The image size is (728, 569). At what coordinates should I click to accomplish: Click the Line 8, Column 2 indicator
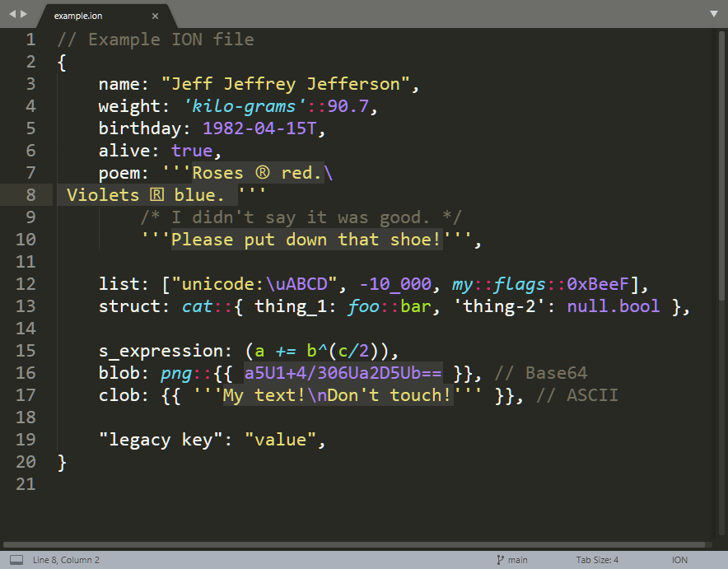(x=66, y=560)
